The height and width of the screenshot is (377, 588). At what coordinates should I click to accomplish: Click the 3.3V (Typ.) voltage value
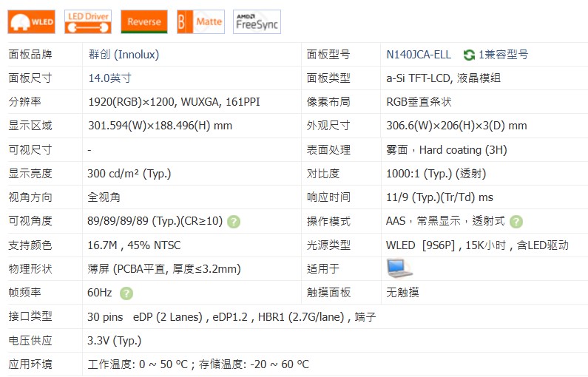click(114, 341)
